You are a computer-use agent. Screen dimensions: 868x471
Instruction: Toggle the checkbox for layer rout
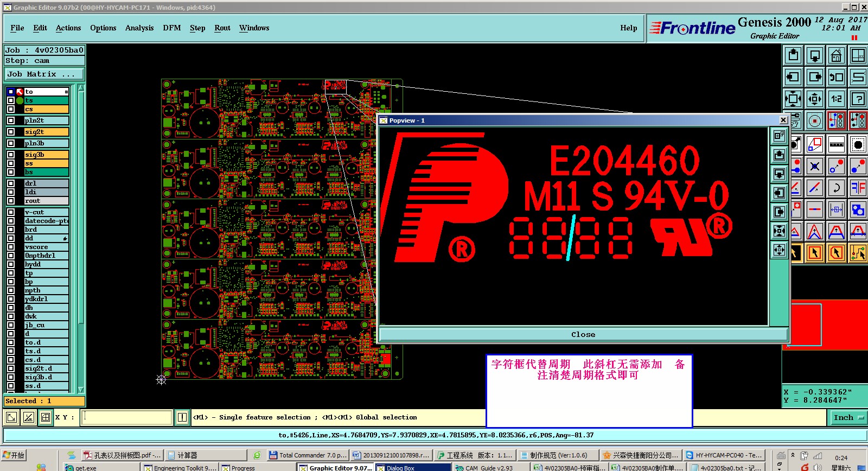coord(11,201)
